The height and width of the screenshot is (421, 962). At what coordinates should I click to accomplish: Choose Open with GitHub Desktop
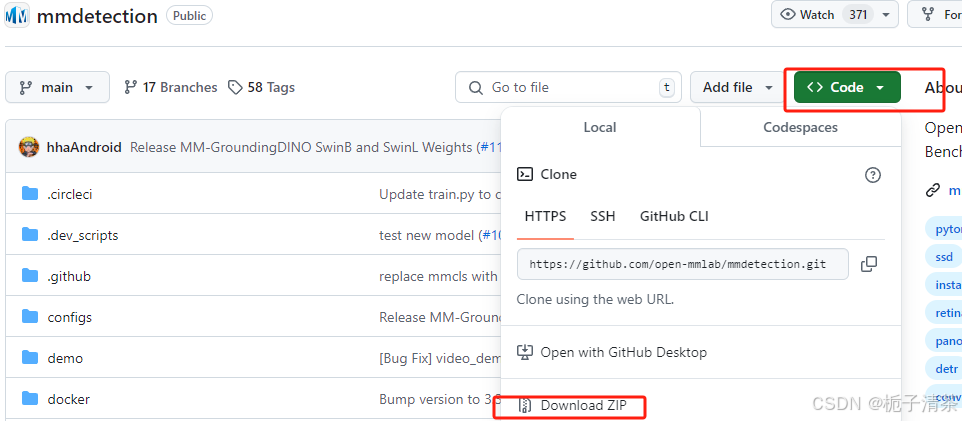click(x=623, y=352)
